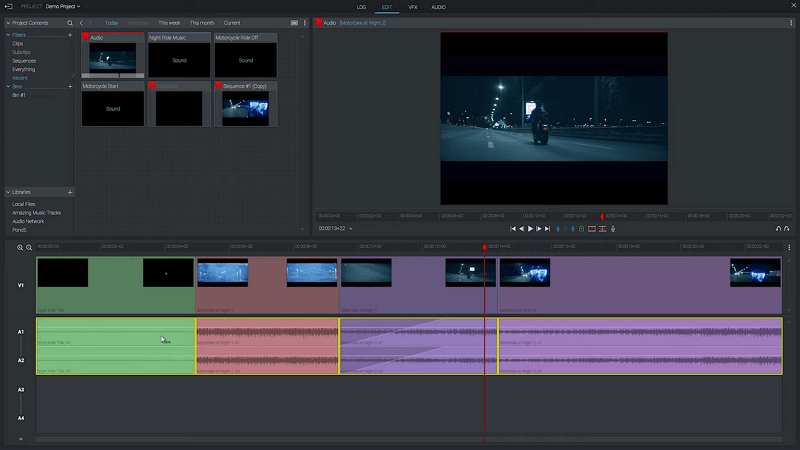Switch to the EDIT tab
Image resolution: width=800 pixels, height=450 pixels.
(x=387, y=7)
